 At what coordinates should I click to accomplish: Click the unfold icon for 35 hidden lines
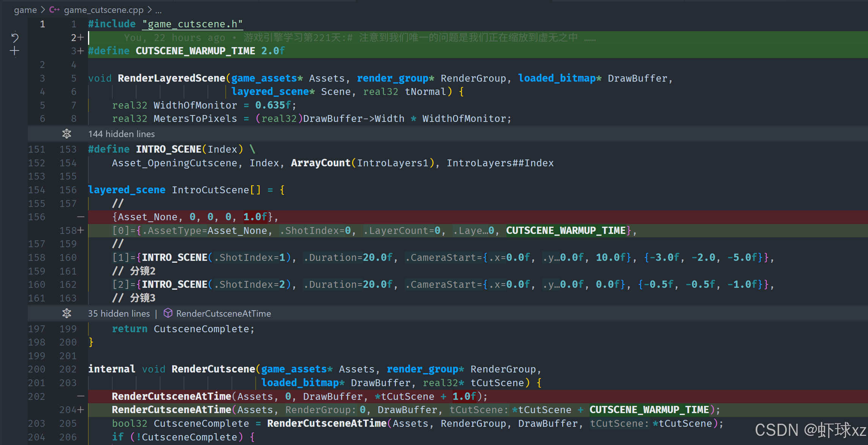67,313
